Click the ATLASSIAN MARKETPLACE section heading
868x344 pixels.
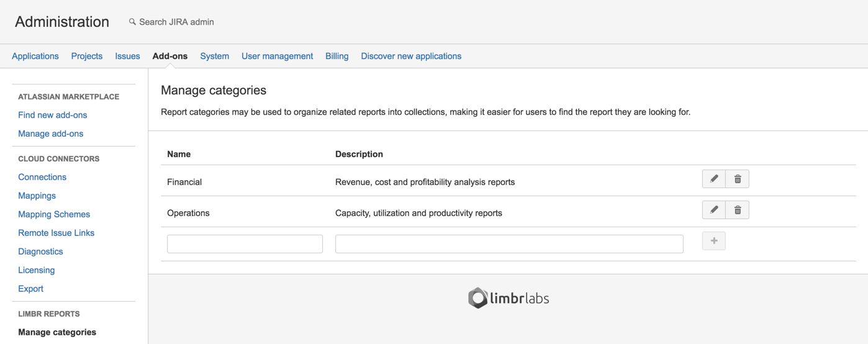click(x=69, y=97)
